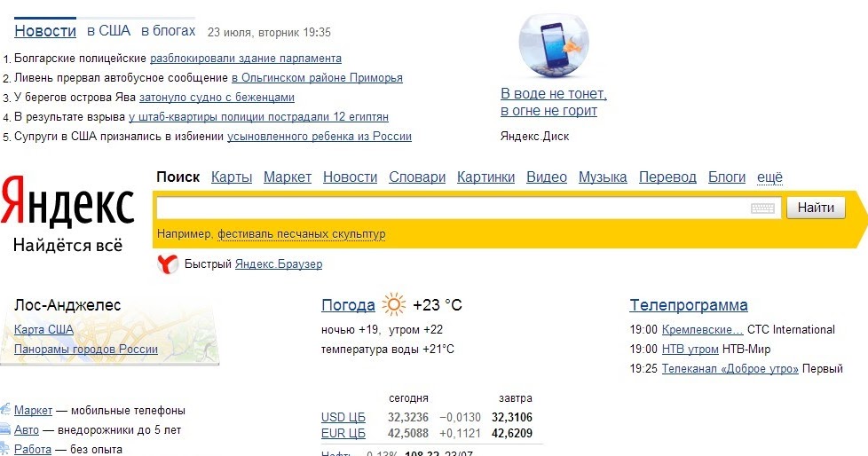Open the Музыка service tab
This screenshot has height=456, width=868.
pyautogui.click(x=603, y=177)
